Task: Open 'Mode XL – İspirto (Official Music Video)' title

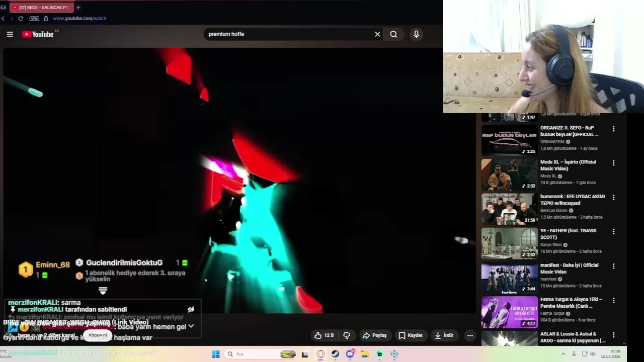Action: coord(568,165)
